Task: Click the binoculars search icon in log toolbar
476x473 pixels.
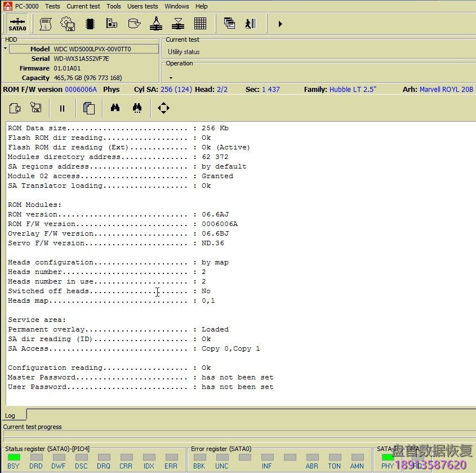Action: [115, 107]
